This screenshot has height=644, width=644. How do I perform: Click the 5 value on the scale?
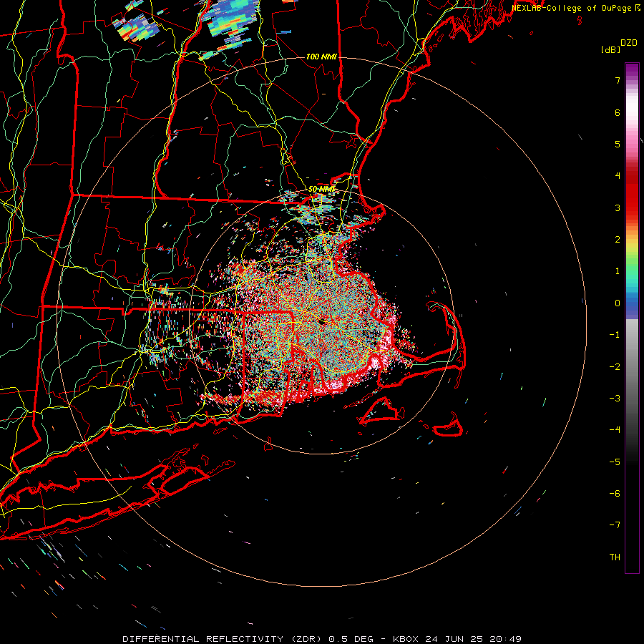click(x=618, y=144)
